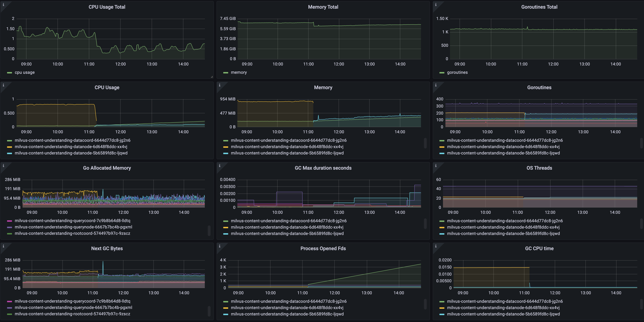Click yellow swatch of datanode-xx4vj in CPU Usage legend

pyautogui.click(x=10, y=147)
